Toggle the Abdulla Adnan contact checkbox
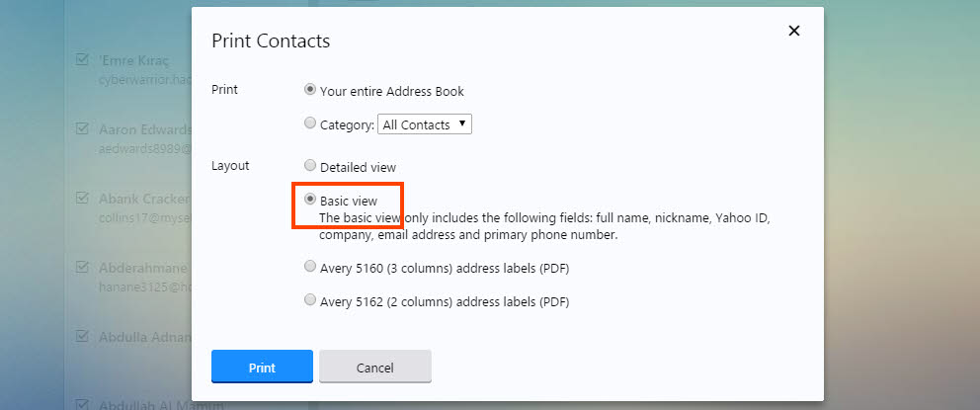Viewport: 980px width, 410px height. click(83, 336)
